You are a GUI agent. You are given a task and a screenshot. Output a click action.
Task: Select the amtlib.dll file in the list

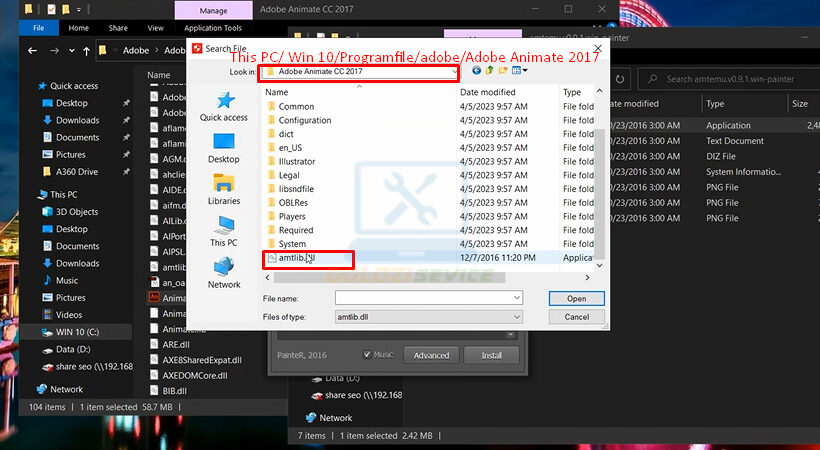pyautogui.click(x=297, y=258)
